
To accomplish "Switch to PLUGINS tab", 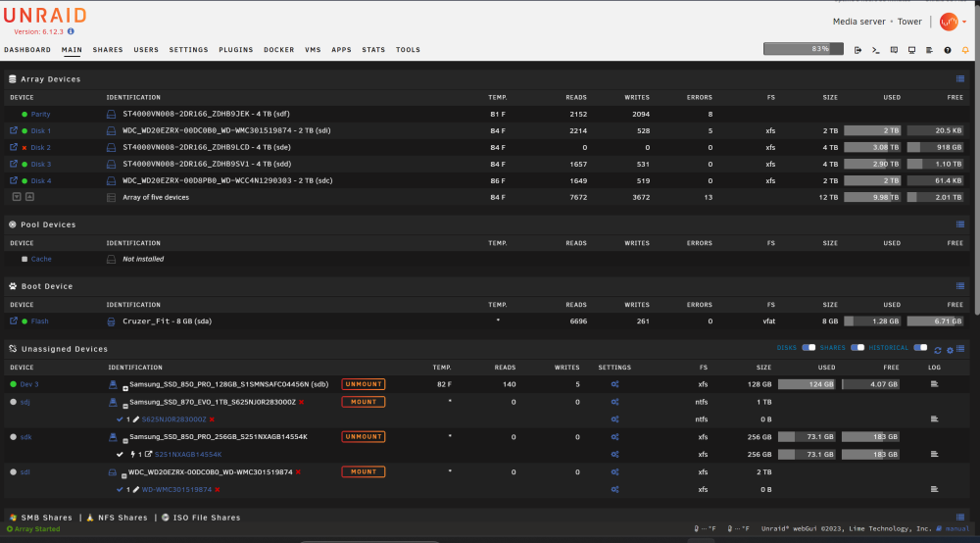I will pos(236,50).
